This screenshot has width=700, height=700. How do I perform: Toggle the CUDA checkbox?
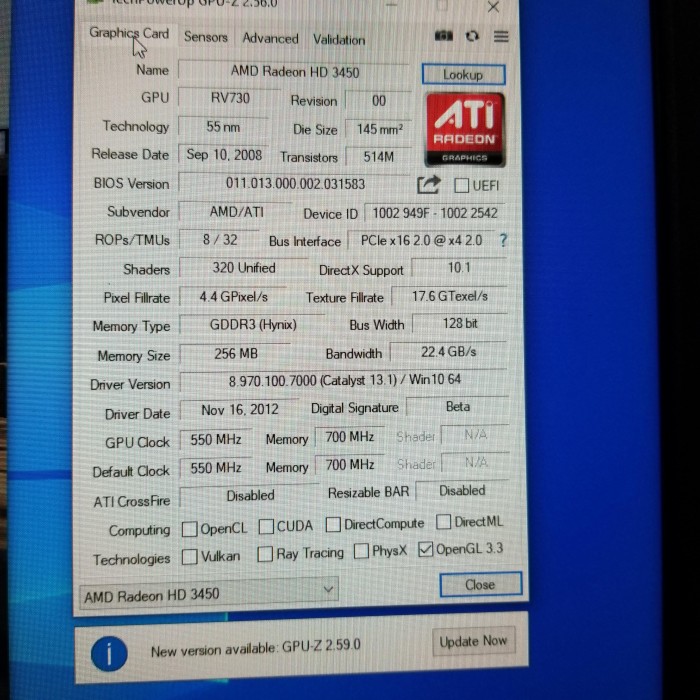click(x=266, y=526)
